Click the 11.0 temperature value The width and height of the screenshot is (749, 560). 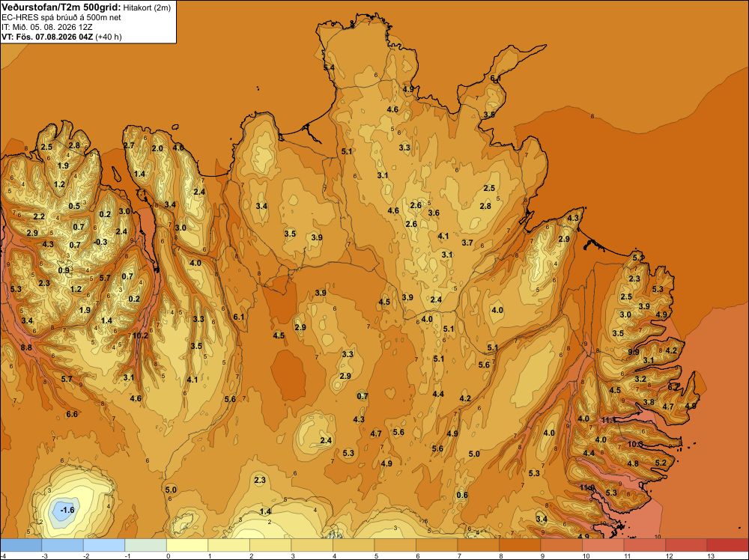coord(587,487)
